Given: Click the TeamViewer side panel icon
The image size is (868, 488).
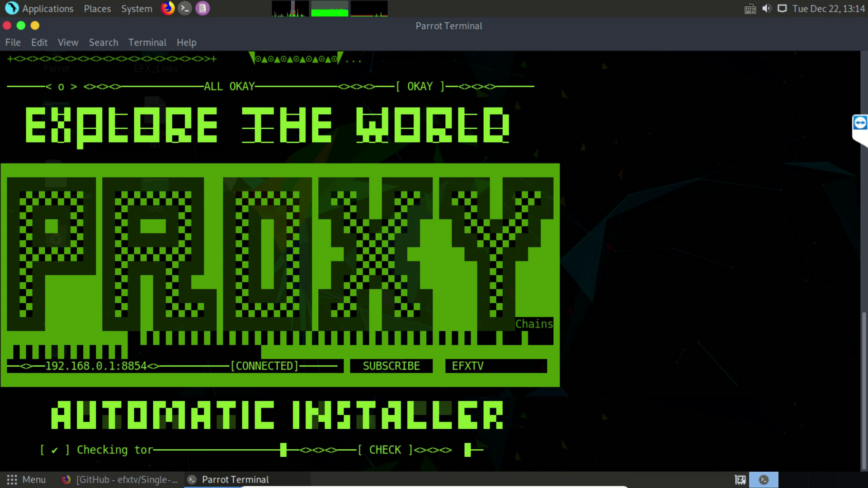Looking at the screenshot, I should tap(860, 123).
